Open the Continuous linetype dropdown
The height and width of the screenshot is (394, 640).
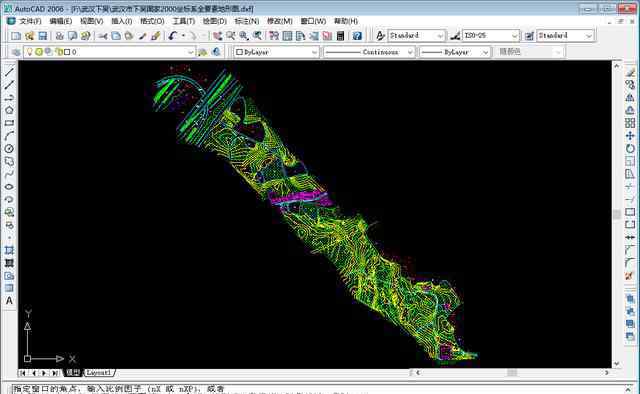[369, 52]
